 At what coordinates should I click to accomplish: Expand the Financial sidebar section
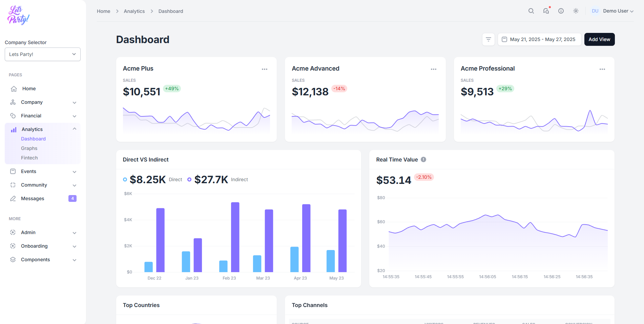point(43,116)
